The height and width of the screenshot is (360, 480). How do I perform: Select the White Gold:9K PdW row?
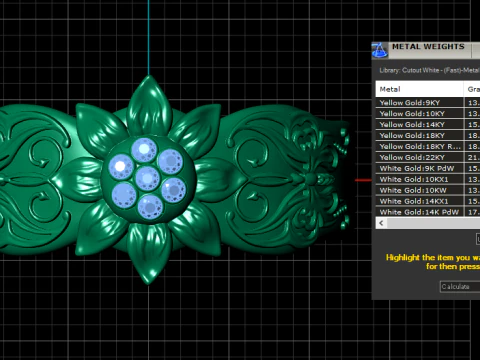click(x=428, y=168)
